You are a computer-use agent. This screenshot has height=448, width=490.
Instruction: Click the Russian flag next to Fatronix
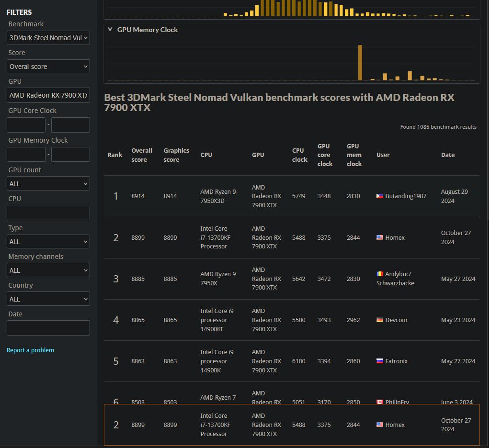point(380,361)
